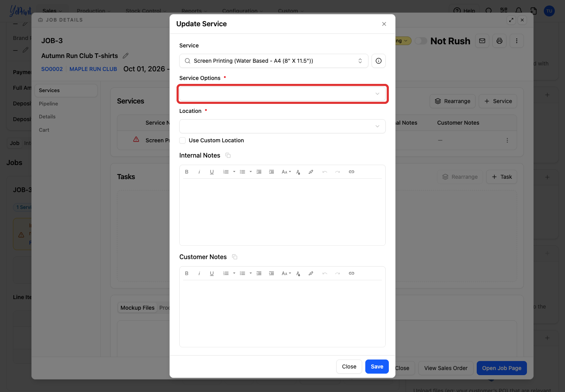
Task: Pick highlight marker in Internal Notes toolbar
Action: click(311, 172)
